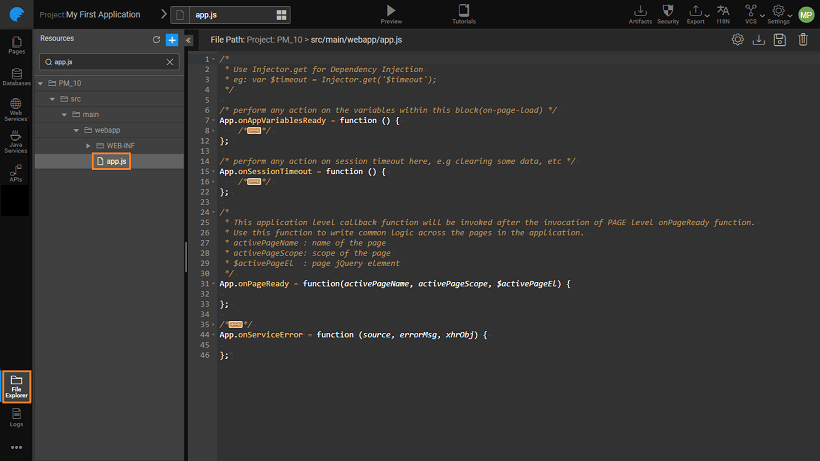
Task: Refresh the Resources tree
Action: [x=156, y=39]
